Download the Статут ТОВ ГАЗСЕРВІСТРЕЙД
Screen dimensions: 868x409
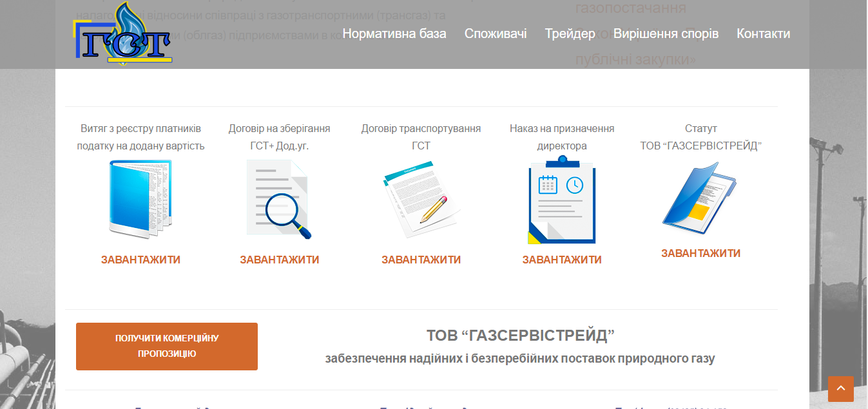pyautogui.click(x=700, y=254)
